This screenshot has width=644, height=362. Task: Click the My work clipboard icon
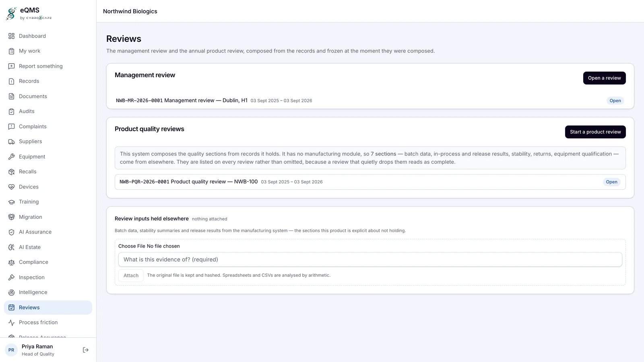[11, 51]
